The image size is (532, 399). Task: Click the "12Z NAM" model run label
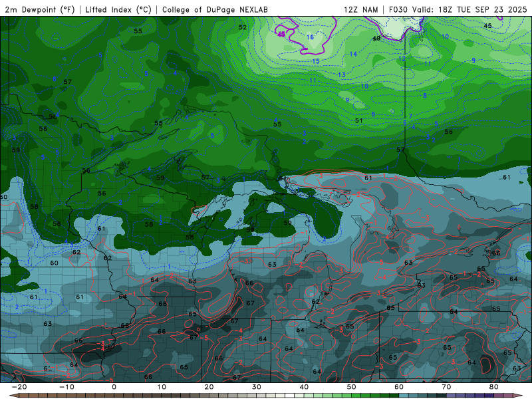[360, 9]
